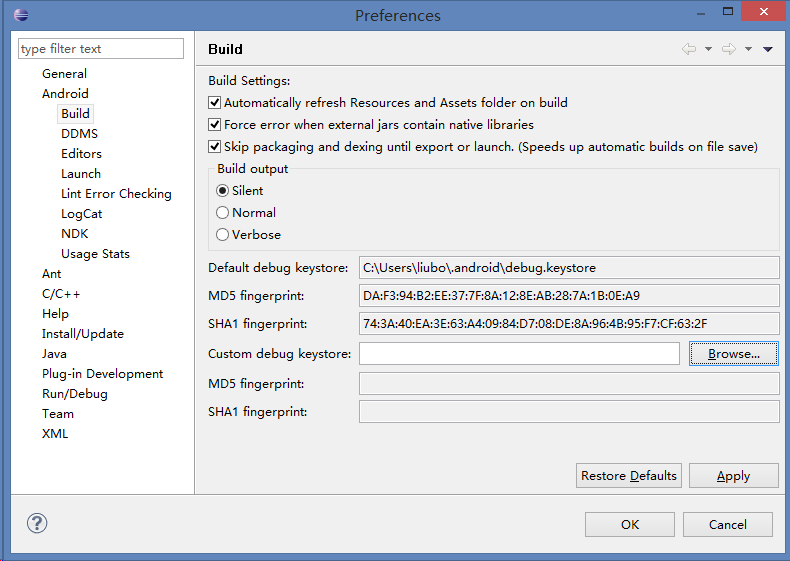Image resolution: width=790 pixels, height=561 pixels.
Task: Select Run/Debug in the preferences tree
Action: tap(75, 394)
